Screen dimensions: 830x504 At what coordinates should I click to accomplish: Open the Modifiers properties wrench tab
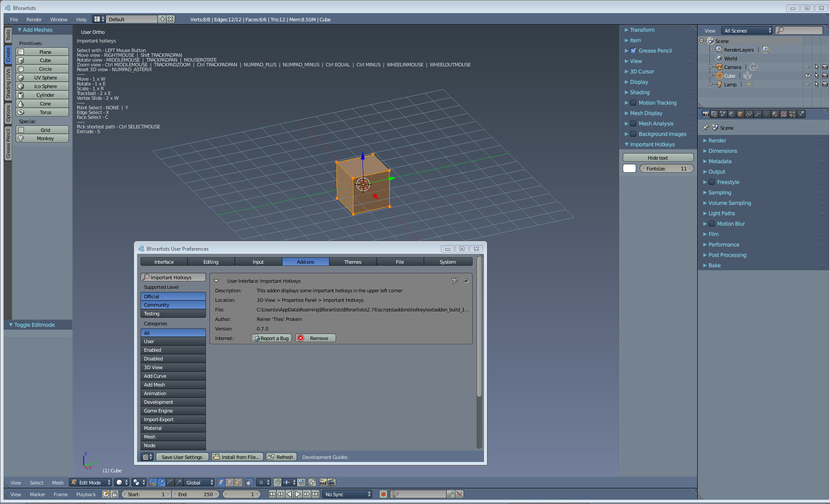758,114
